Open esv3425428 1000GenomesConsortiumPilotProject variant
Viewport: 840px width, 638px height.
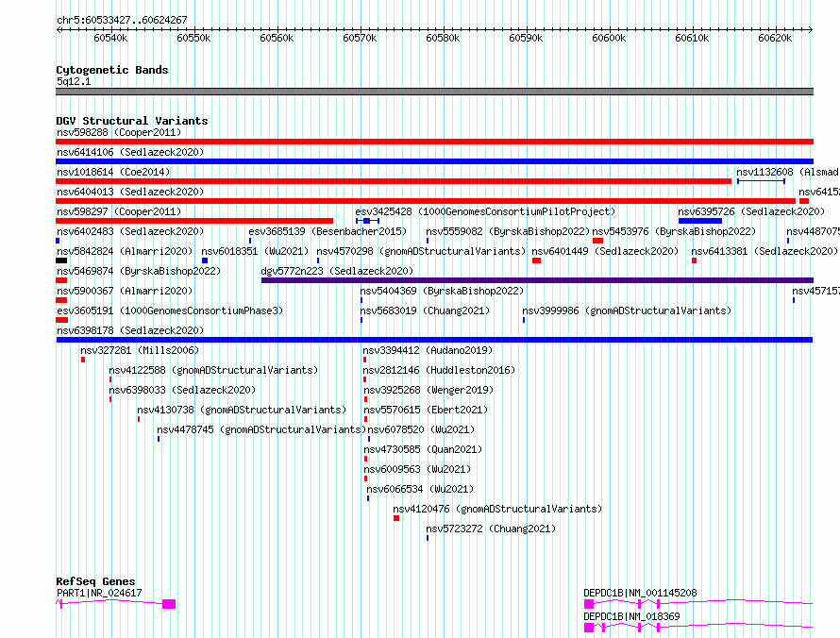pyautogui.click(x=485, y=211)
